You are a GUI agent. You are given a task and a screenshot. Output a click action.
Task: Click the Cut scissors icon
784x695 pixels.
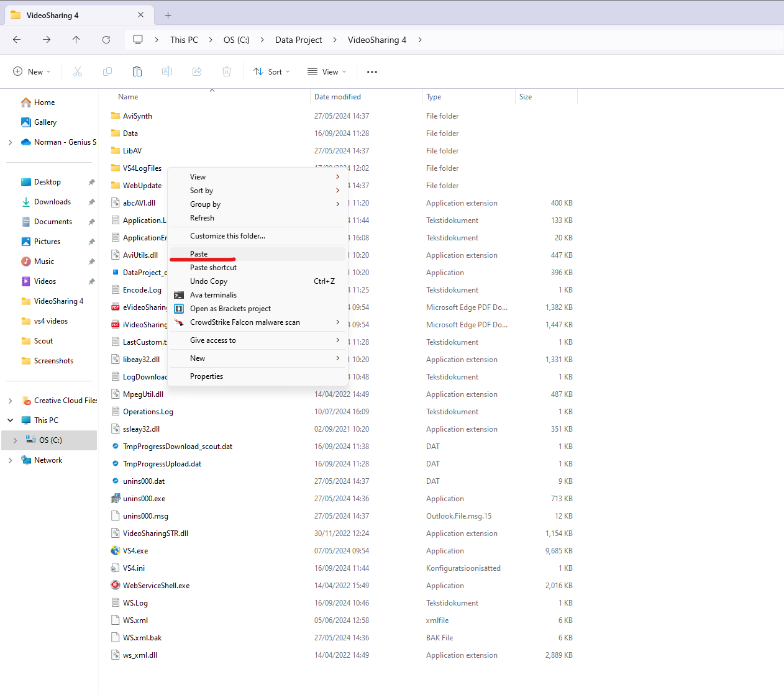coord(78,72)
